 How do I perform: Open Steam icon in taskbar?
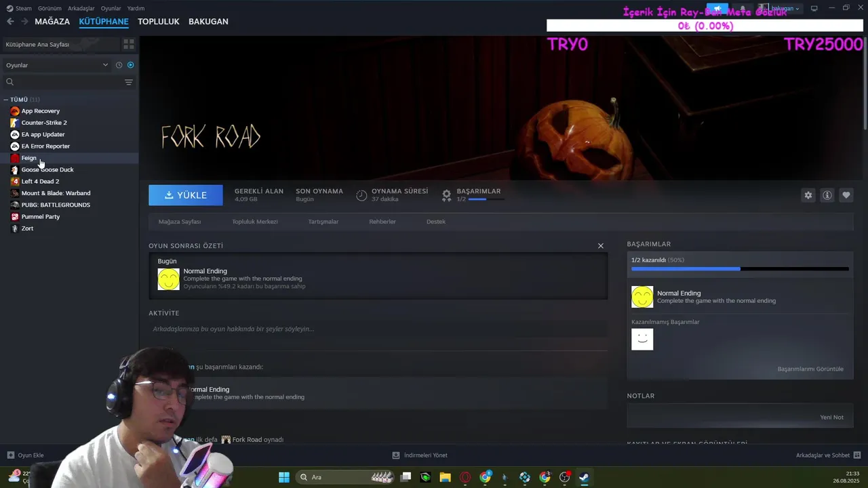tap(584, 477)
